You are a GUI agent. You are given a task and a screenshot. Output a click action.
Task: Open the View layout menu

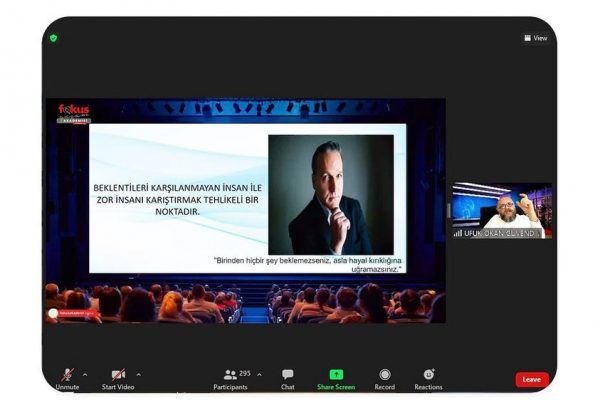536,38
